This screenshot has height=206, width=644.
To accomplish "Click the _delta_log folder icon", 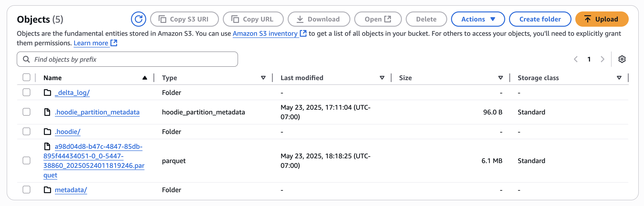I will (47, 93).
